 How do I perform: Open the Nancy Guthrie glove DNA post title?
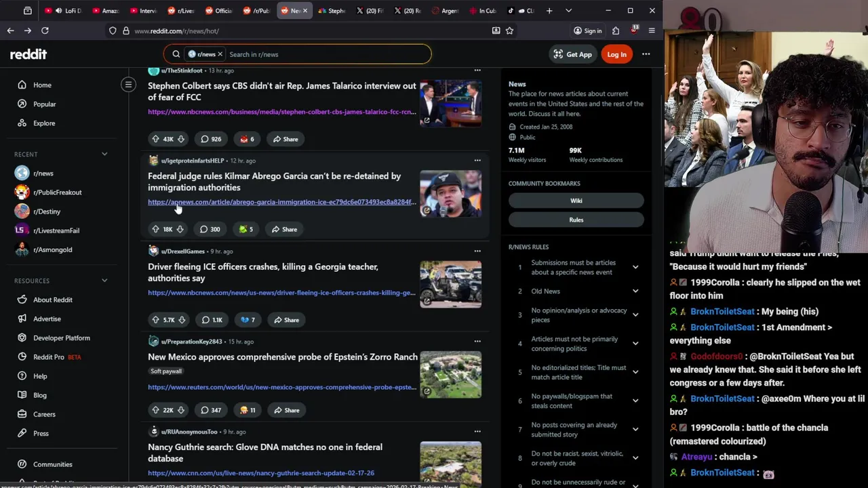point(265,453)
